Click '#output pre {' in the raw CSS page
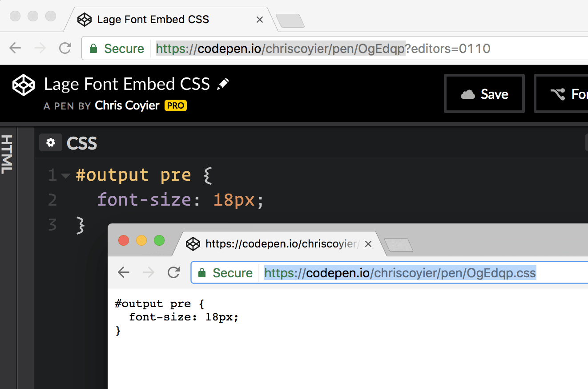This screenshot has height=389, width=588. 159,304
